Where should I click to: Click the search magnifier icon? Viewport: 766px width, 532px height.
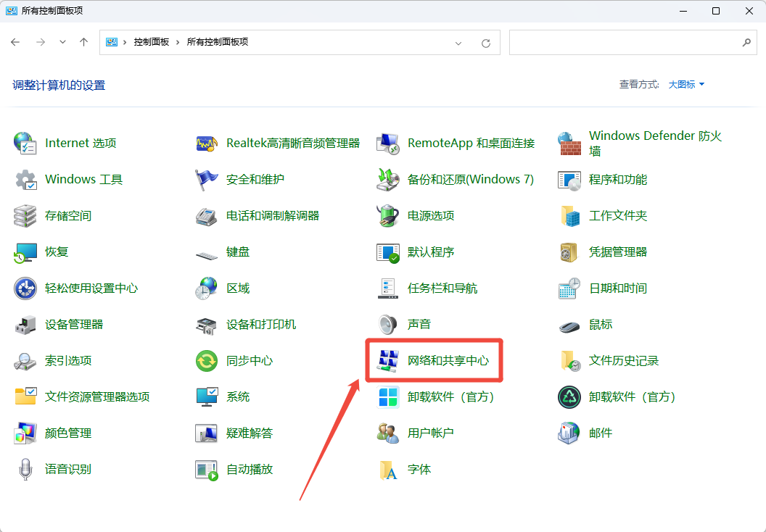[746, 43]
